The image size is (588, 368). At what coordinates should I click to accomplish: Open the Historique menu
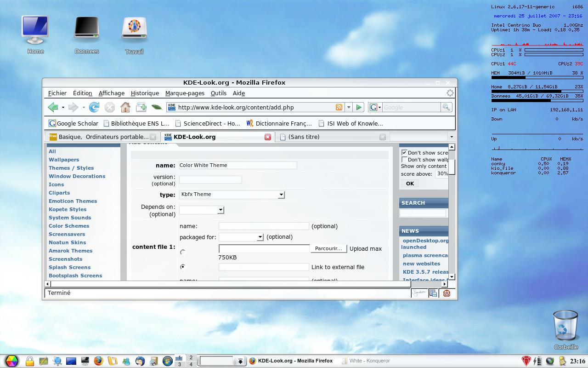145,93
